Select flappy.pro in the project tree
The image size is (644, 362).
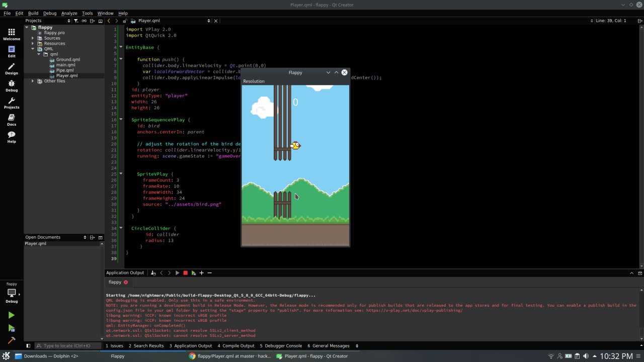(54, 33)
